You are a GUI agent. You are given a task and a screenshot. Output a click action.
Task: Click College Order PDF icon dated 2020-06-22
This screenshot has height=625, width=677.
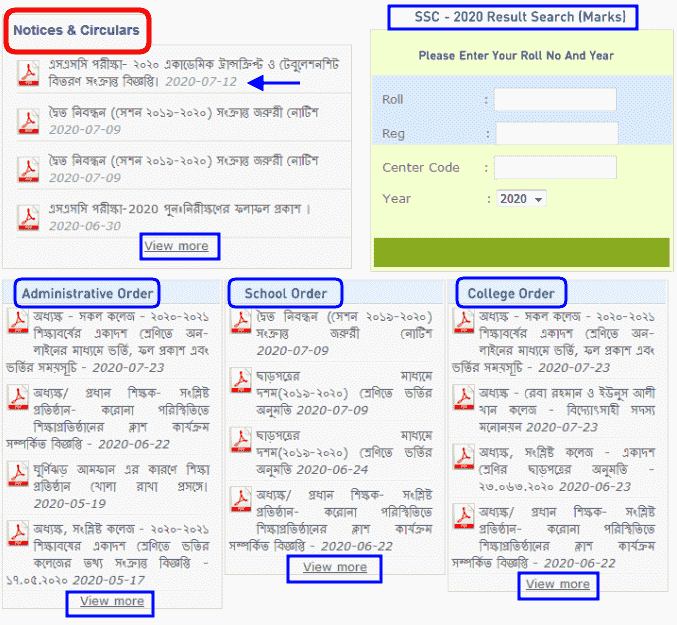[x=464, y=517]
